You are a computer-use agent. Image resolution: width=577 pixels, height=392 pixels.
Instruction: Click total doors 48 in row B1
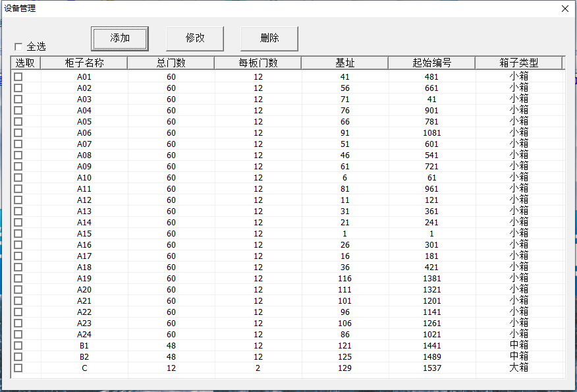point(171,346)
